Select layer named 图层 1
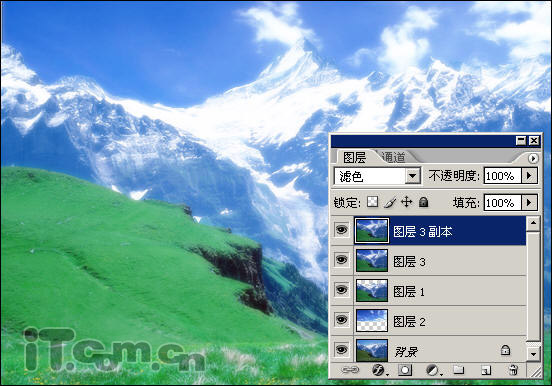This screenshot has height=386, width=552. 409,292
